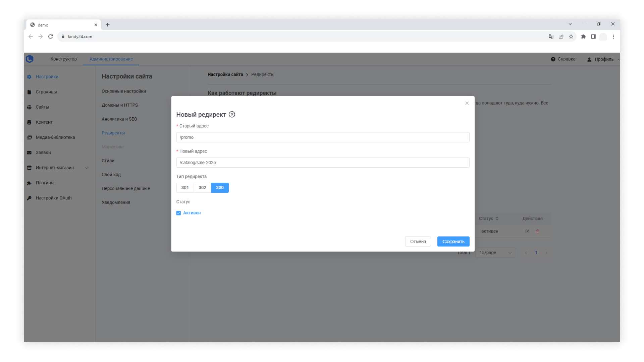Toggle the Активен status checkbox
644x362 pixels.
(178, 213)
